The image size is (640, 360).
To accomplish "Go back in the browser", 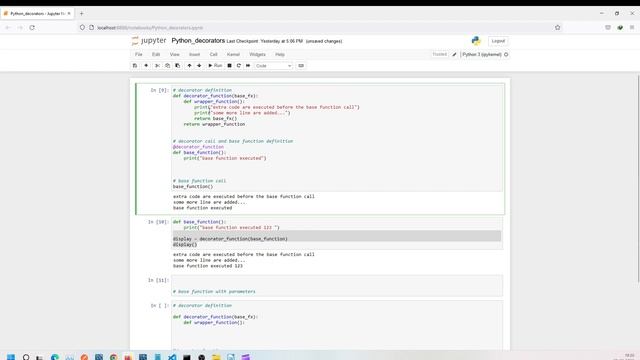I will [x=8, y=27].
